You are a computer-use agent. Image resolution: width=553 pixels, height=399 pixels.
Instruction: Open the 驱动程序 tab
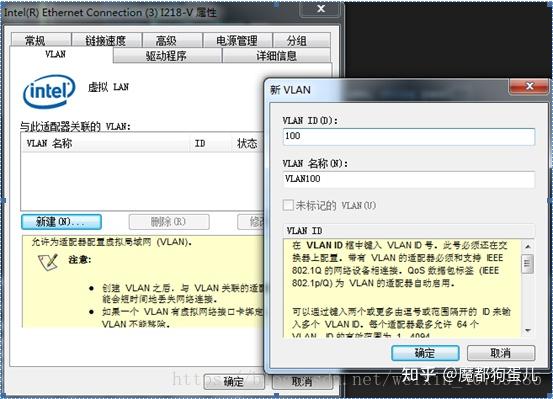click(167, 56)
